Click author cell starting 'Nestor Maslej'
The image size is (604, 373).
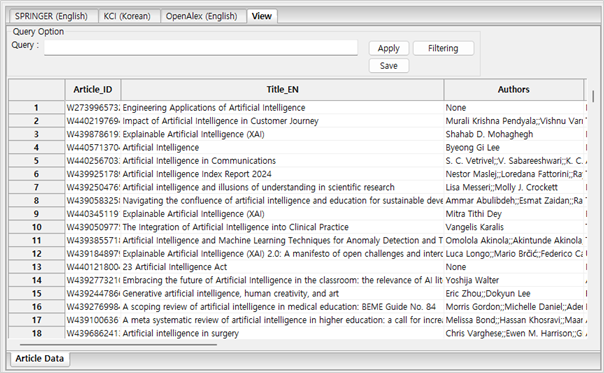[x=514, y=174]
